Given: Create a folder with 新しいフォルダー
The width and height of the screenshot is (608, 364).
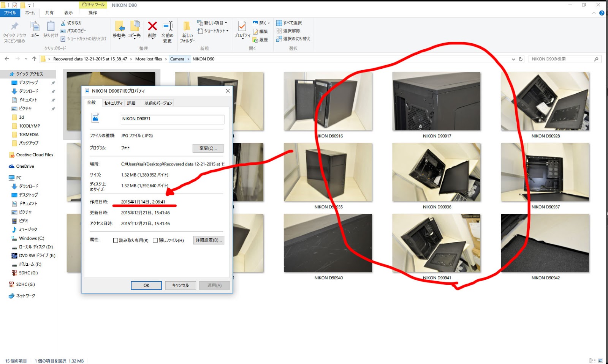Looking at the screenshot, I should pyautogui.click(x=187, y=32).
